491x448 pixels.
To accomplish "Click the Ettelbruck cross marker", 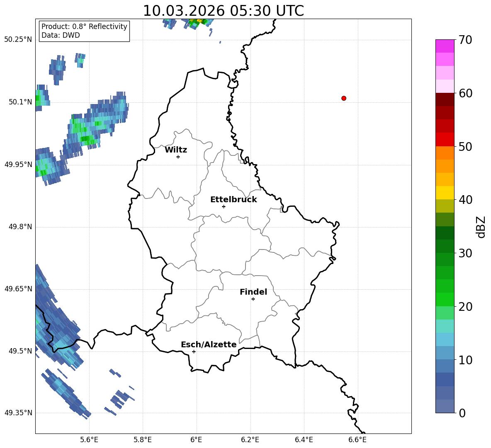I will [x=224, y=206].
